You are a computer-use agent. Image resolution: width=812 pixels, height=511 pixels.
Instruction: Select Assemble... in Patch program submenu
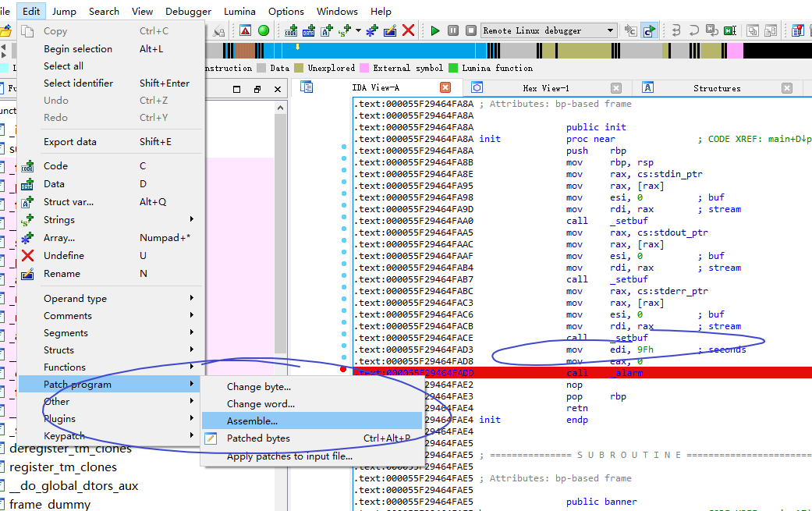(x=312, y=421)
